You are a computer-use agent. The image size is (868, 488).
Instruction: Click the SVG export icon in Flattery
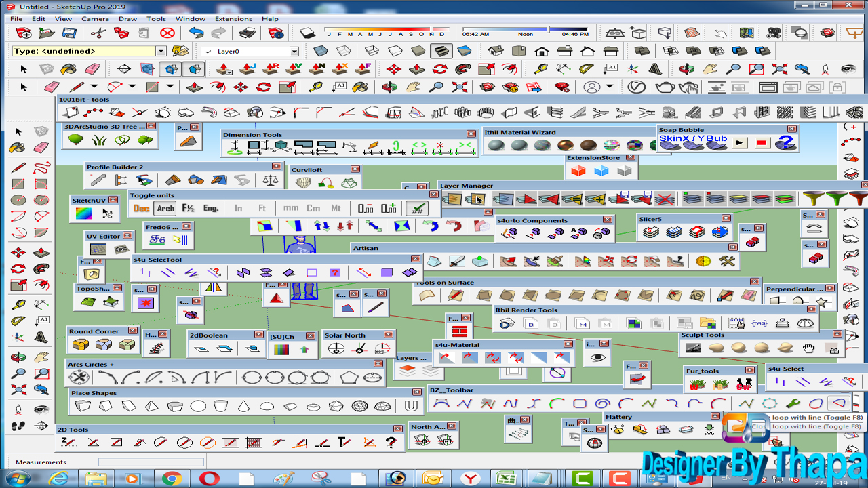[709, 429]
